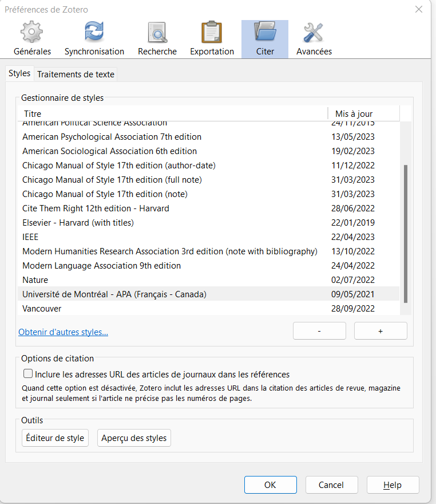Click the 22/01/2019 update date cell

click(353, 223)
